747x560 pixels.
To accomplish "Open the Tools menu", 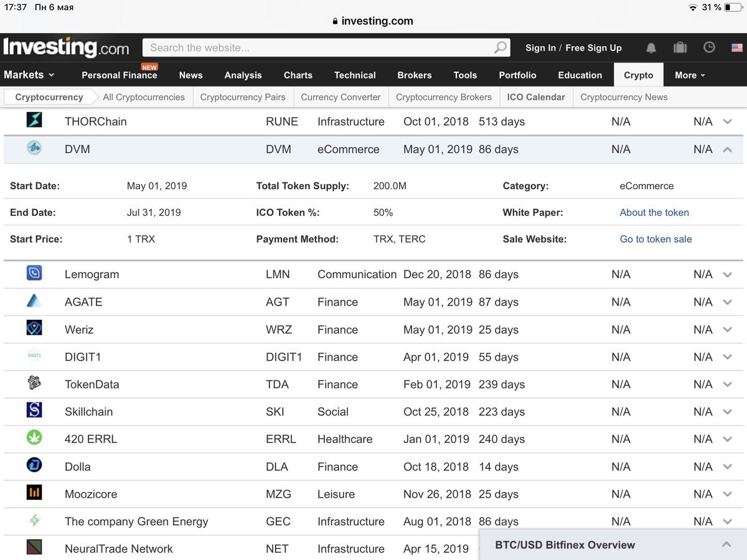I will click(465, 75).
